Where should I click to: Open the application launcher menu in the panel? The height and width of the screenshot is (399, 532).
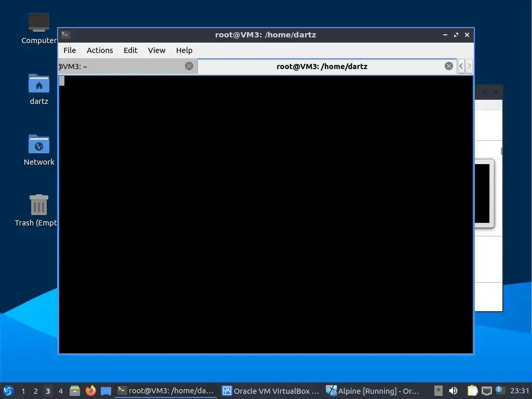[x=8, y=391]
